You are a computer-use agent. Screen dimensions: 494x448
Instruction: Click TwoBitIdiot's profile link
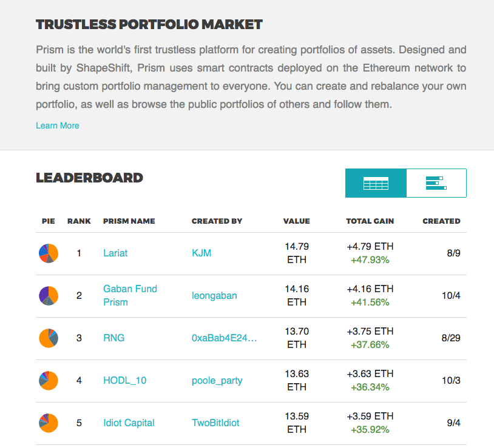tap(215, 423)
